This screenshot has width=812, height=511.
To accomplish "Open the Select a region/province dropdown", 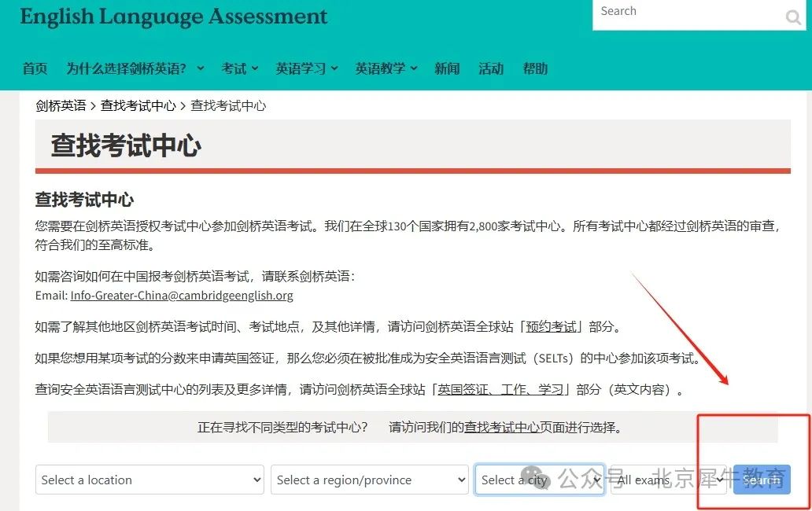I will click(370, 480).
